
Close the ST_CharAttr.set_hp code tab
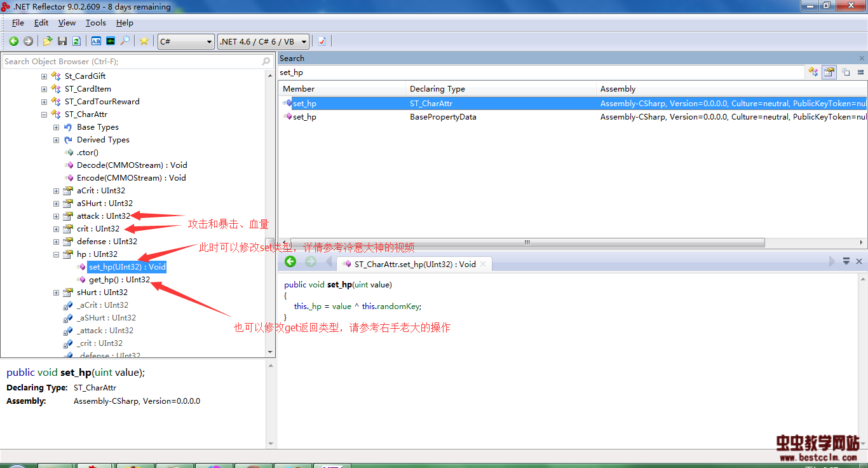[x=483, y=264]
